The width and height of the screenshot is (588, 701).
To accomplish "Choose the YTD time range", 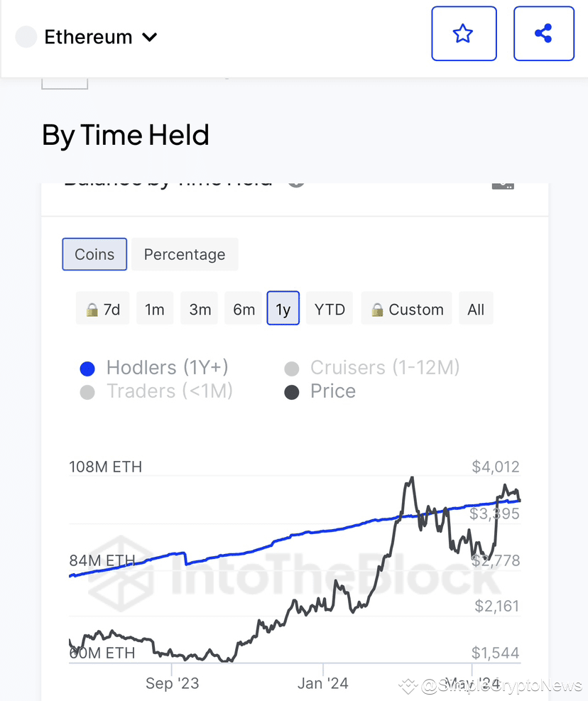I will [x=330, y=310].
